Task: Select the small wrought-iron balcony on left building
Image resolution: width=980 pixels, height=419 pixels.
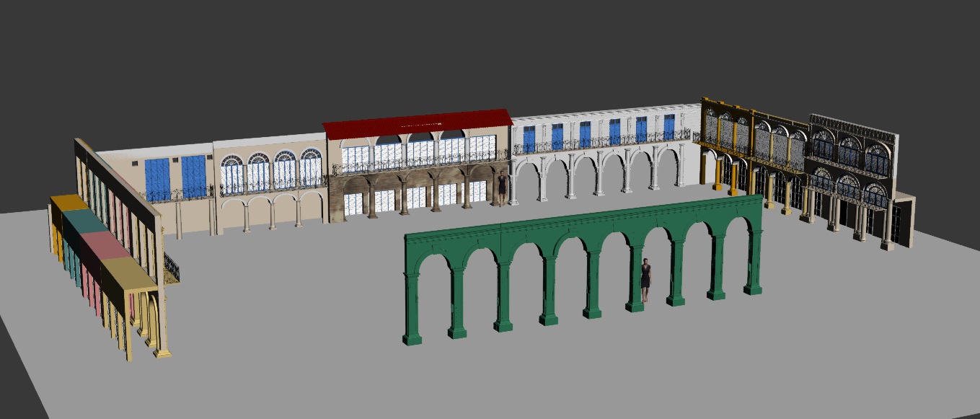Action: pyautogui.click(x=172, y=268)
